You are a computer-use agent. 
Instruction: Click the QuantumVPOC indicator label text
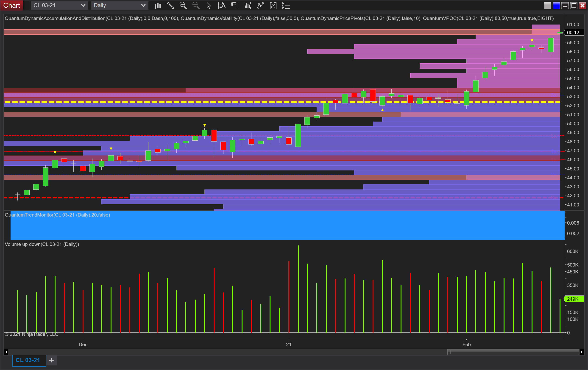coord(488,18)
